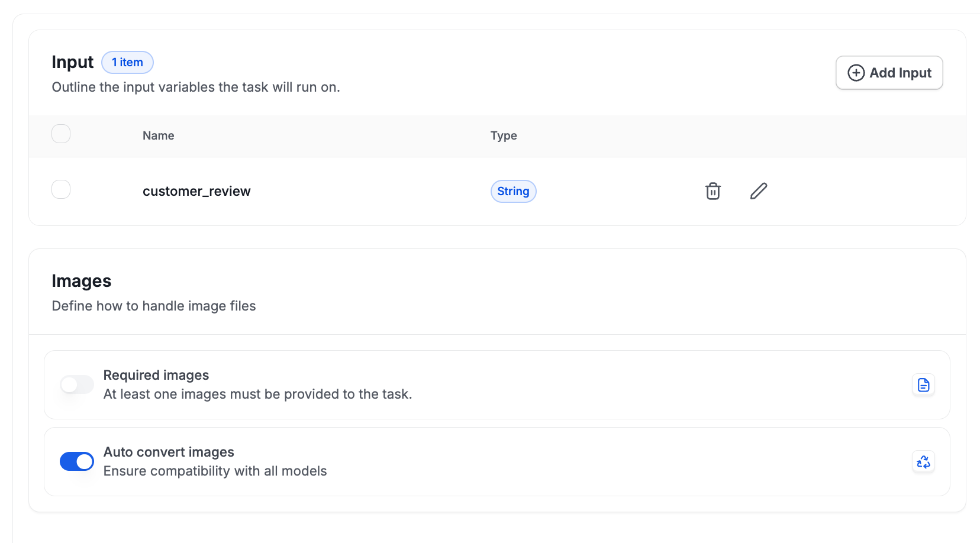
Task: Click the Images section heading
Action: [81, 281]
